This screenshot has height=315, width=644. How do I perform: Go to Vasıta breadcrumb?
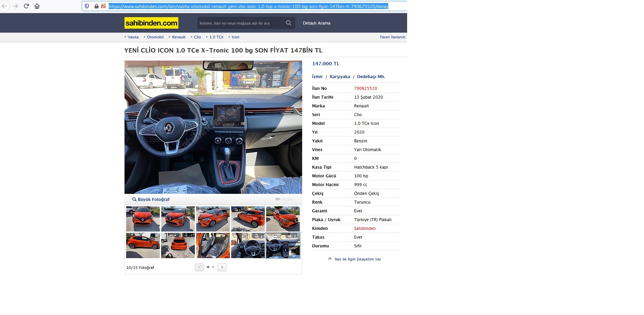(x=133, y=37)
